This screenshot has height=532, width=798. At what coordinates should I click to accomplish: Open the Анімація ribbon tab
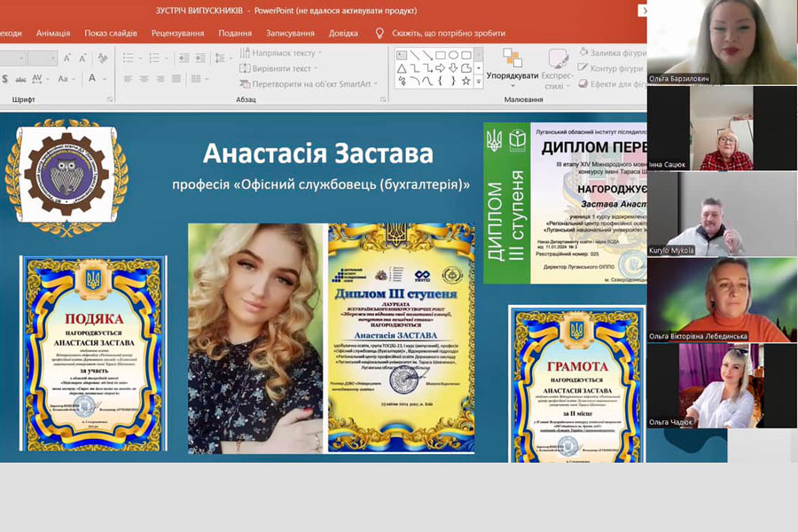coord(53,33)
